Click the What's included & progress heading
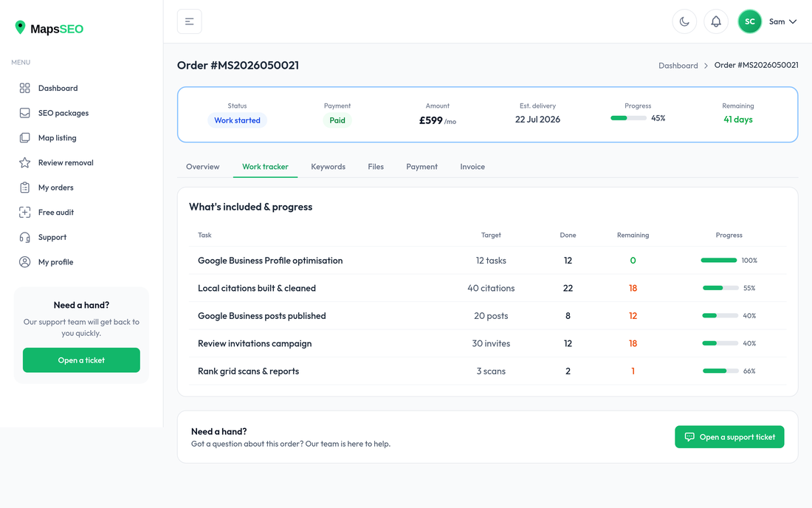Viewport: 812px width, 508px height. point(251,207)
